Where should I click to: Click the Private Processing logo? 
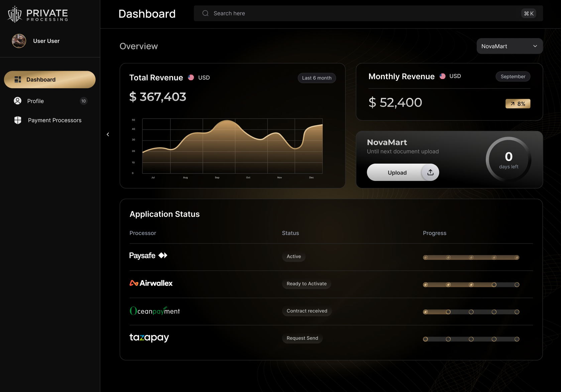[x=38, y=15]
